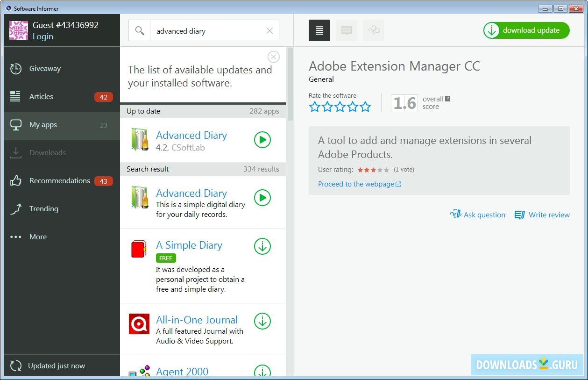The width and height of the screenshot is (588, 380).
Task: Click the Login link
Action: [43, 36]
